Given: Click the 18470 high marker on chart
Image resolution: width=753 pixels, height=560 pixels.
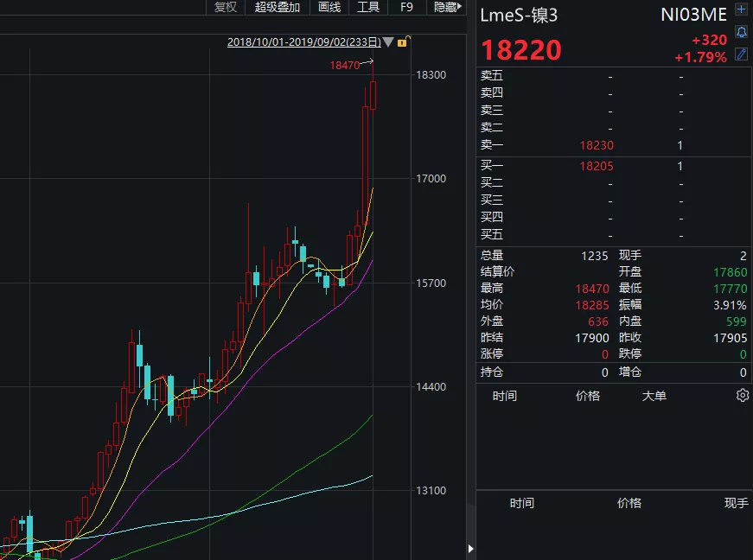Looking at the screenshot, I should click(x=345, y=66).
